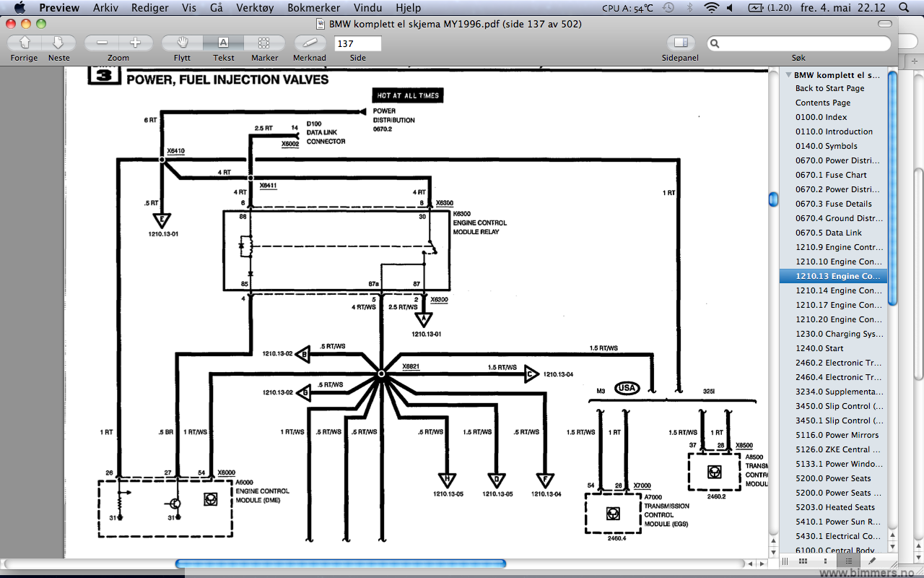Switch sidebar to contact sheet view

click(x=804, y=561)
